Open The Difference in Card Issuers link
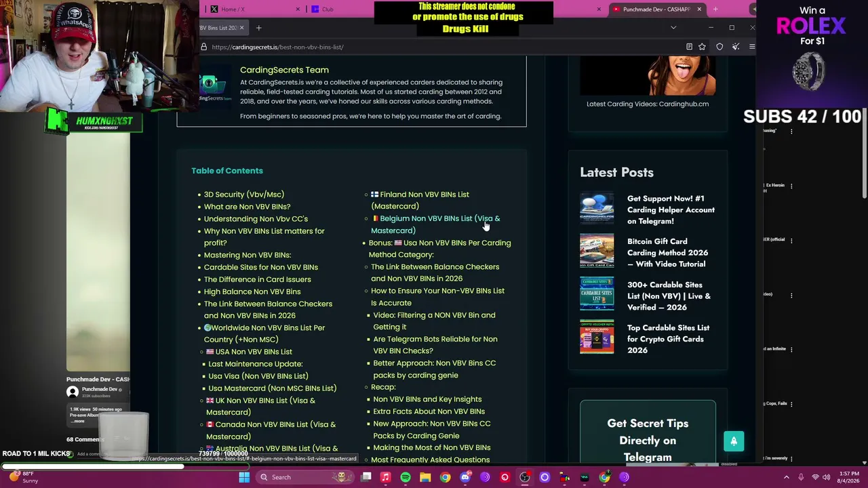 point(258,279)
